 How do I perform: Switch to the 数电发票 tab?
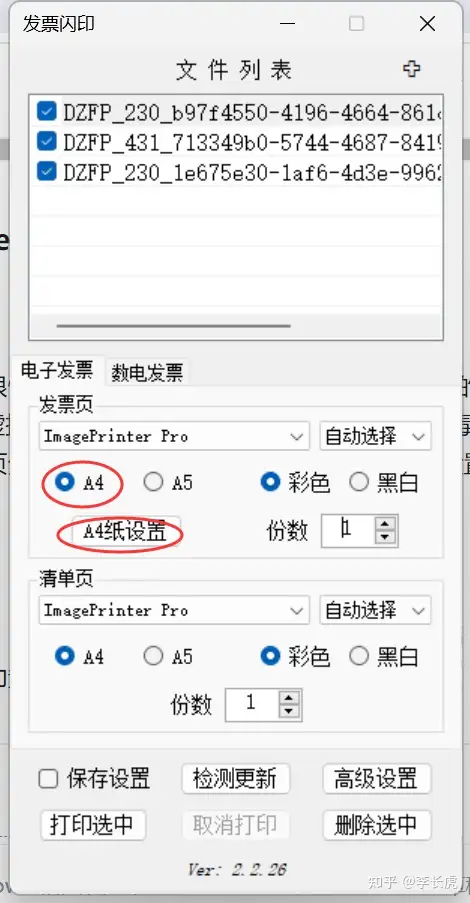pos(147,373)
